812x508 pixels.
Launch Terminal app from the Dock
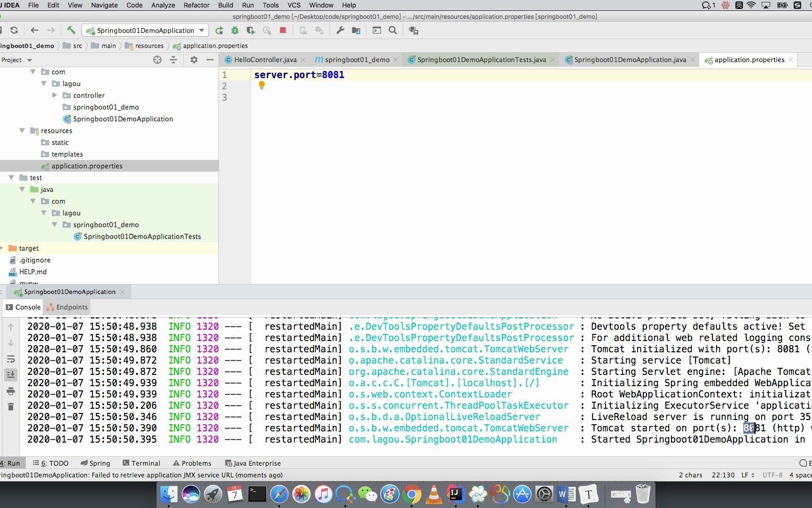tap(257, 494)
